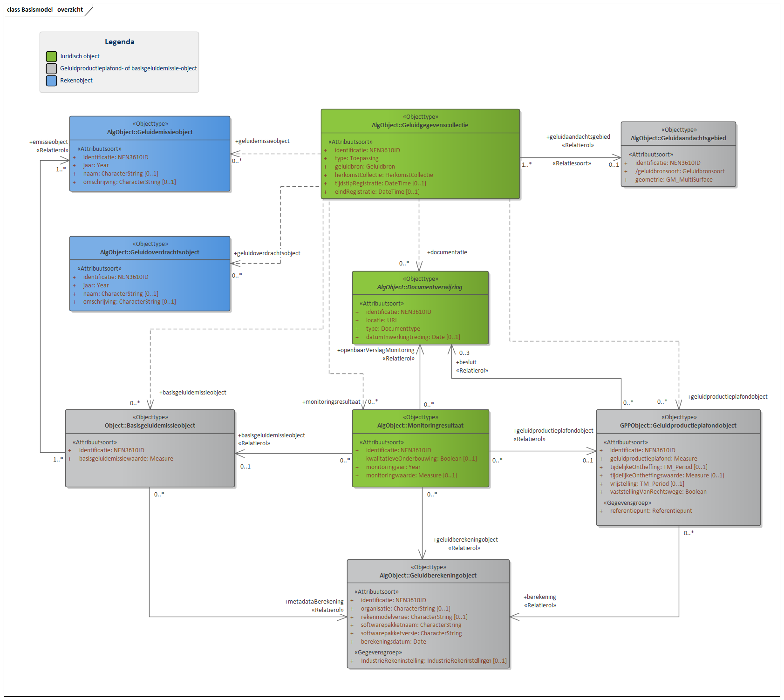Screen dimensions: 784x700
Task: Click attribute 'jaar: Year' in Geluidoverdrachtsobject
Action: click(96, 285)
